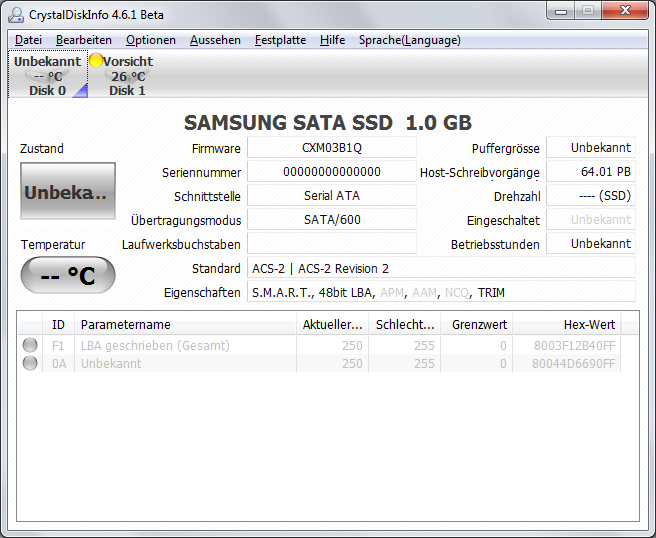The width and height of the screenshot is (656, 538).
Task: Open the Festplatte menu
Action: click(280, 40)
